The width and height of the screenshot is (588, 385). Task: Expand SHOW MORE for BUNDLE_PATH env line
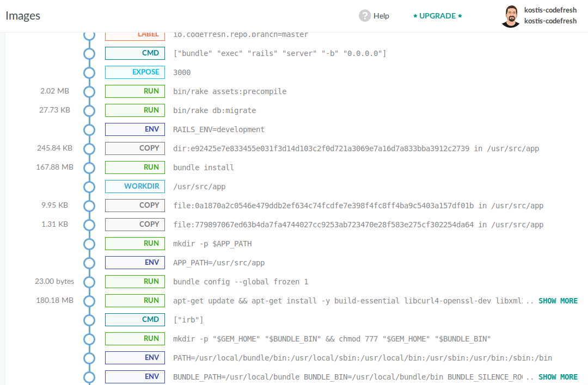coord(558,377)
